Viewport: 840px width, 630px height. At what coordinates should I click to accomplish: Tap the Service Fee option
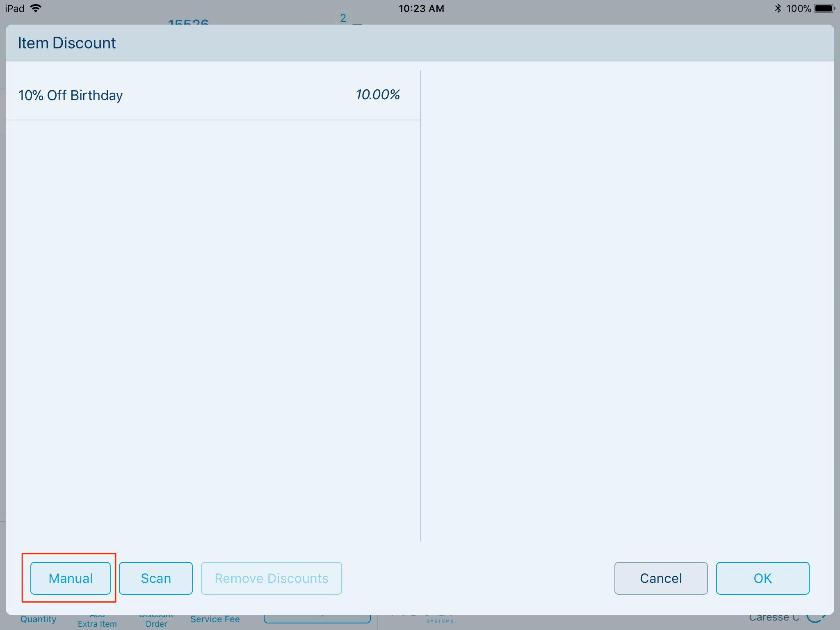pyautogui.click(x=215, y=619)
